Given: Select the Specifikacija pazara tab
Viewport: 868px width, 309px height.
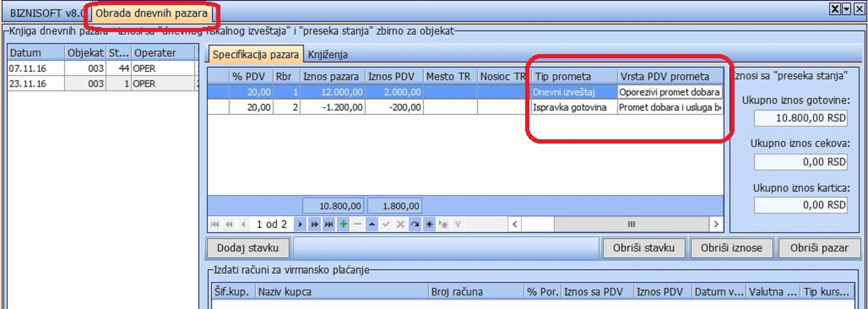Looking at the screenshot, I should tap(256, 55).
